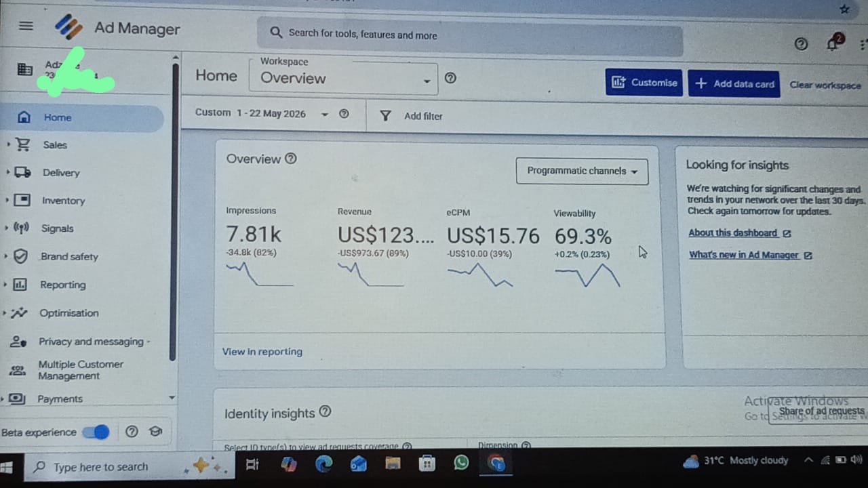Click the Add data card button
Image resolution: width=868 pixels, height=488 pixels.
(x=734, y=83)
